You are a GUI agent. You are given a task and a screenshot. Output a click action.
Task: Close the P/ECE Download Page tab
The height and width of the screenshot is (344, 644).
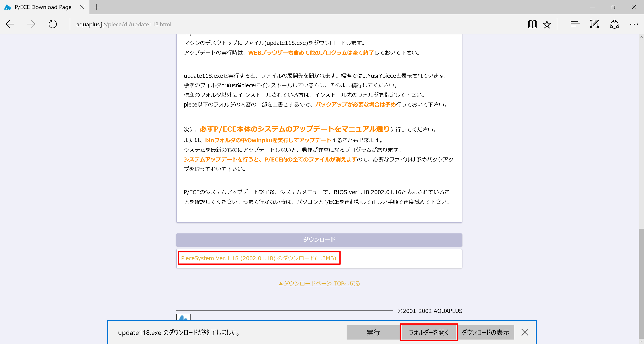point(82,7)
